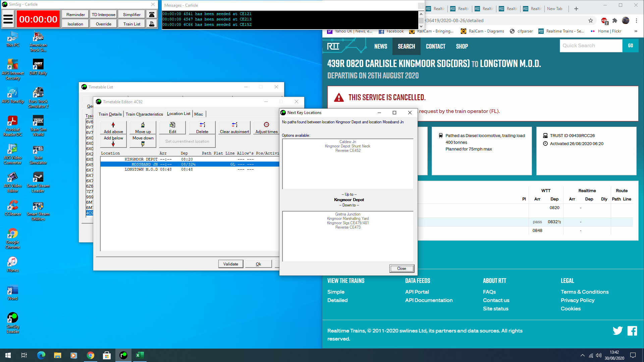Open Realtime Trains Twitter link icon
The height and width of the screenshot is (362, 644).
tap(618, 331)
